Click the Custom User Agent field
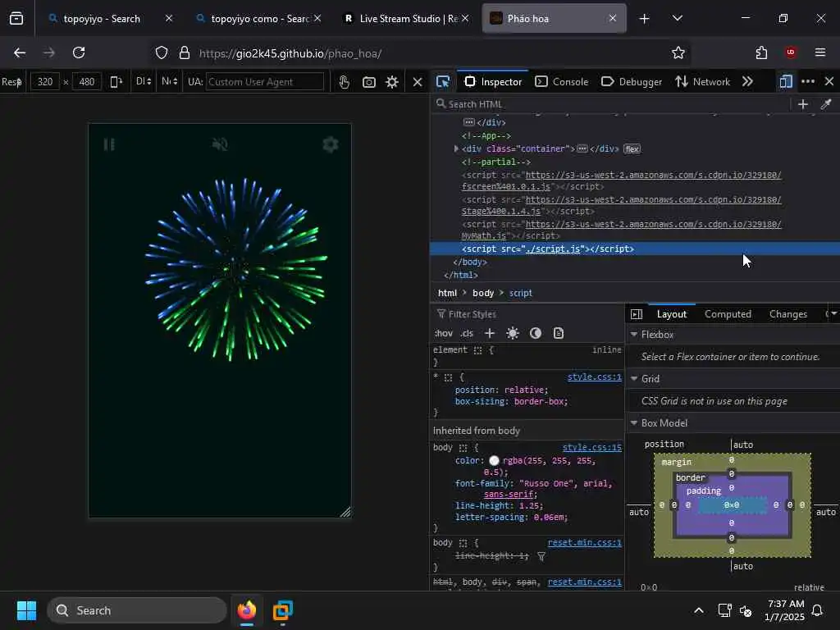 pos(265,82)
